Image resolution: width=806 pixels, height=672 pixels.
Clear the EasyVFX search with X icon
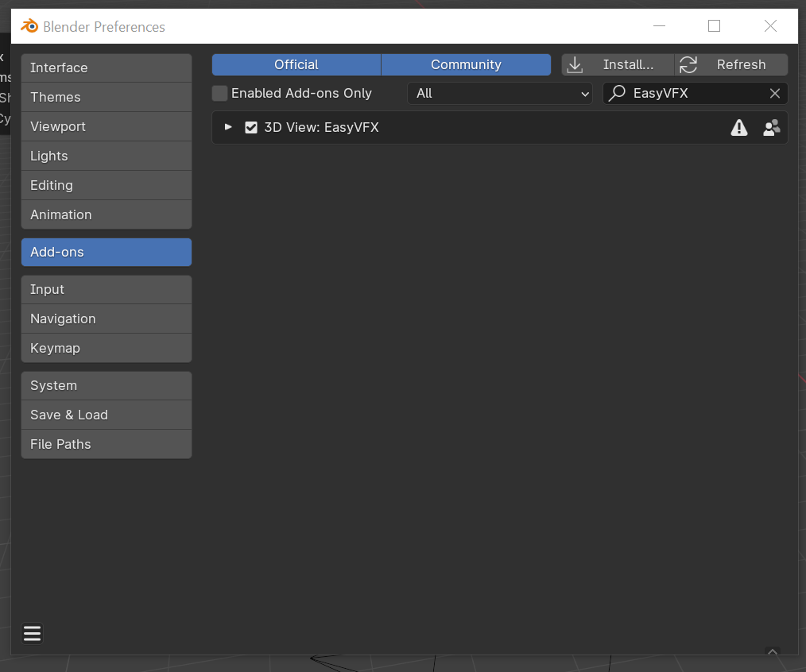tap(775, 94)
